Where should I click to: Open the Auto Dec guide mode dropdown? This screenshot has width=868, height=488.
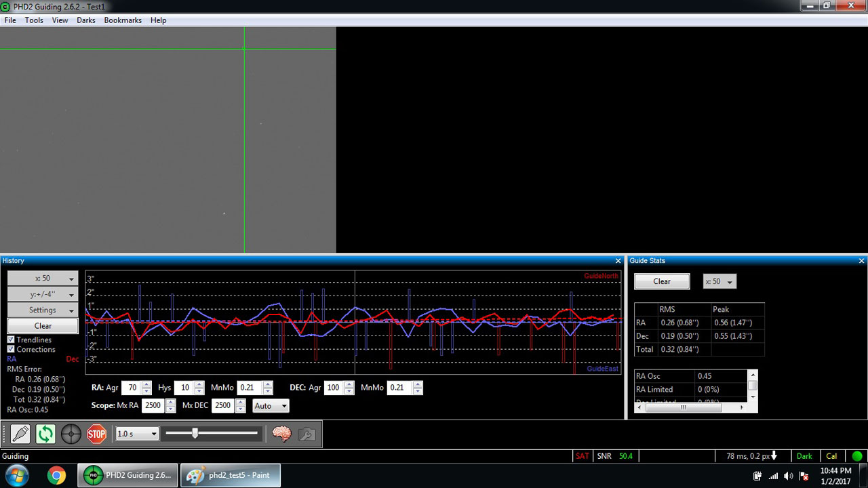pyautogui.click(x=270, y=406)
